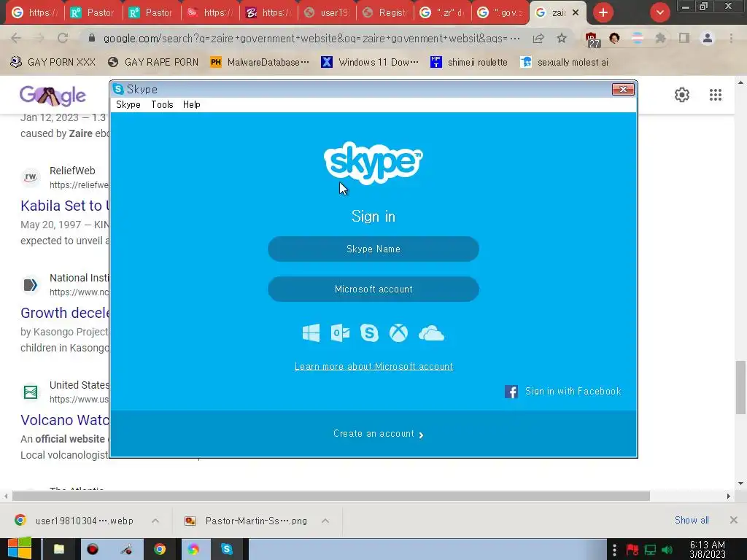Toggle Chrome side panel icon
This screenshot has height=560, width=747.
(x=684, y=38)
